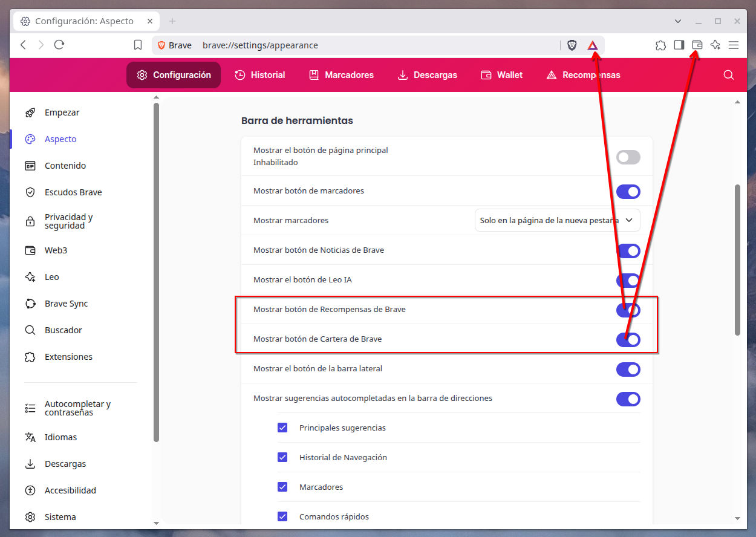Switch to Configuración in the top navigation
This screenshot has height=537, width=756.
(174, 75)
